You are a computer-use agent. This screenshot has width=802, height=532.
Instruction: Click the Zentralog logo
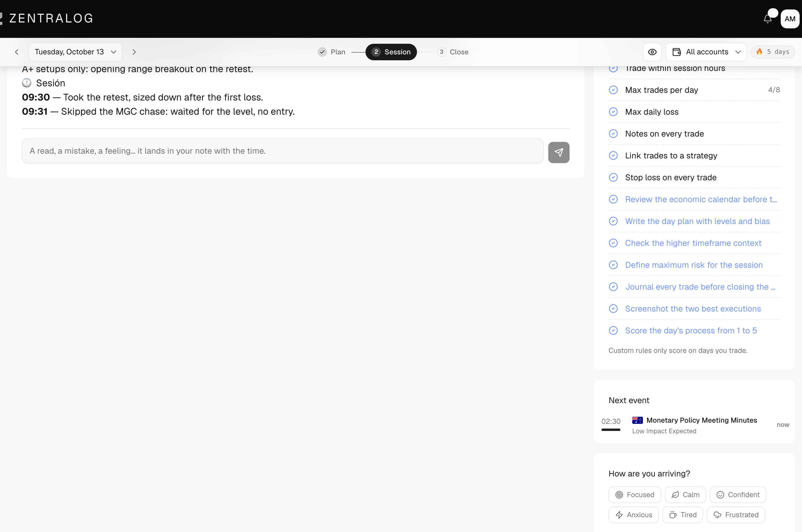[x=47, y=18]
